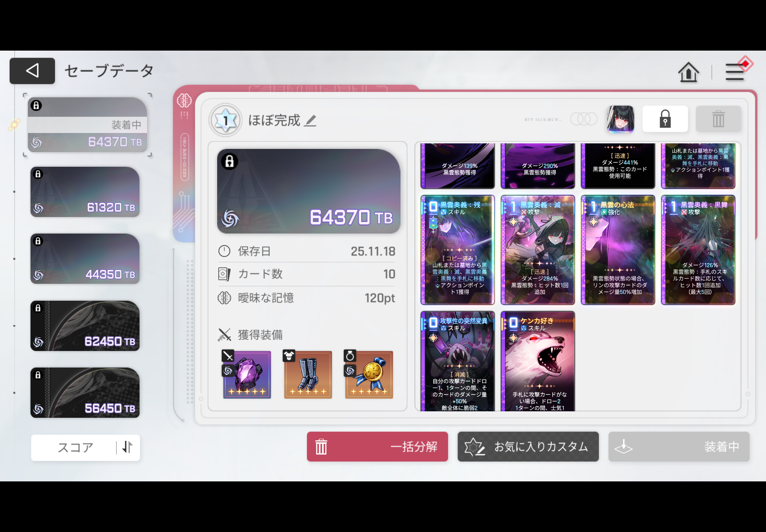The height and width of the screenshot is (532, 766).
Task: Toggle the score sort order arrows
Action: click(127, 447)
